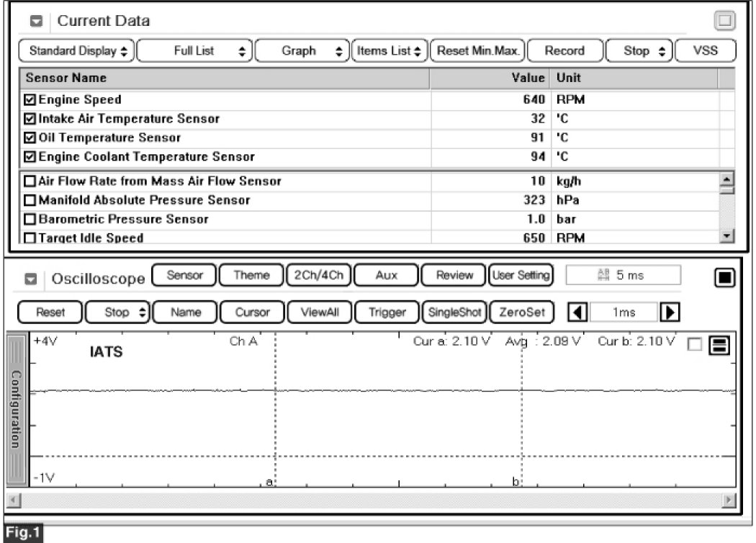The width and height of the screenshot is (756, 543).
Task: Click cursor a marker on waveform
Action: tap(269, 481)
